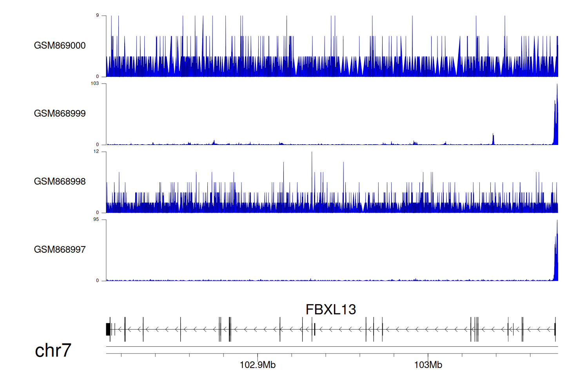
Task: Click the GSM869000 track label
Action: 60,45
